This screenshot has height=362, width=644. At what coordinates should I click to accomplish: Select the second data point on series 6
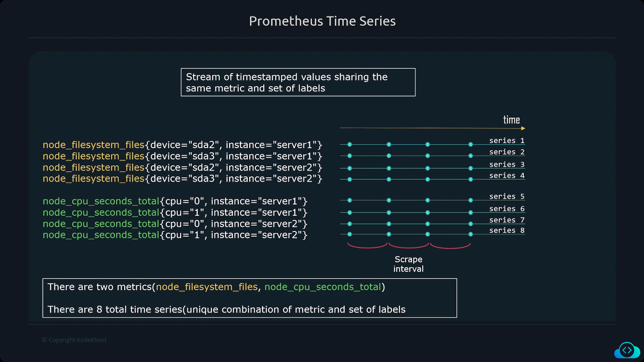(389, 213)
